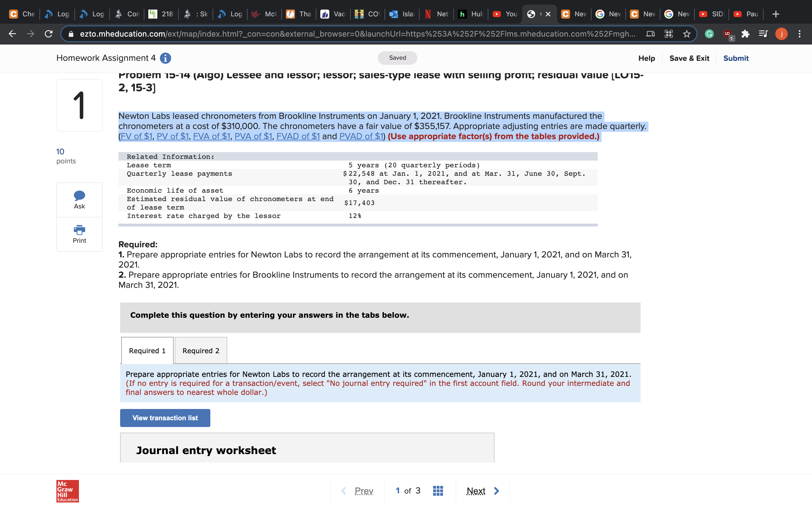Switch to Required 2 tab
812x507 pixels.
click(x=201, y=351)
